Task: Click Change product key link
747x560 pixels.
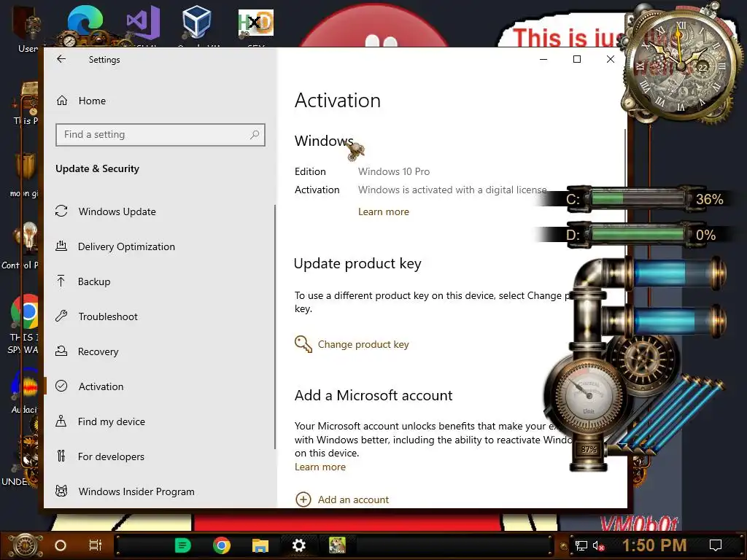Action: point(363,344)
